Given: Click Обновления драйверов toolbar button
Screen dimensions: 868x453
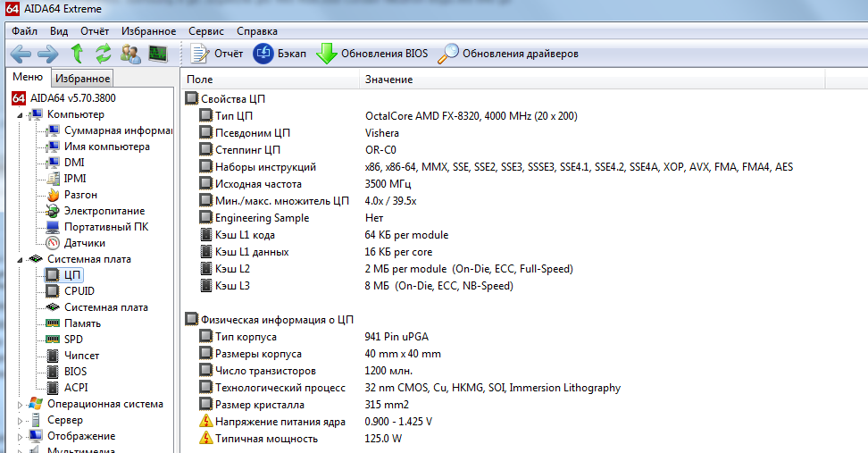Looking at the screenshot, I should click(x=507, y=54).
